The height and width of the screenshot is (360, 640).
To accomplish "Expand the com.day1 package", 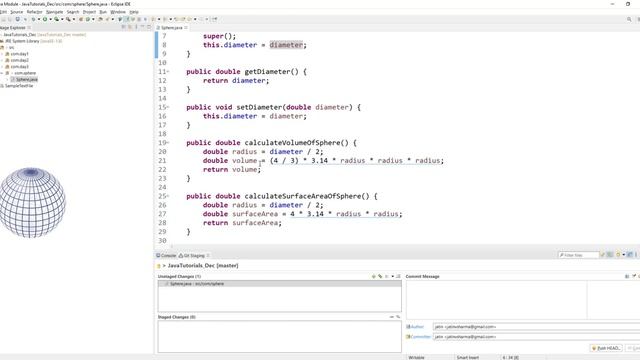I will pyautogui.click(x=2, y=54).
